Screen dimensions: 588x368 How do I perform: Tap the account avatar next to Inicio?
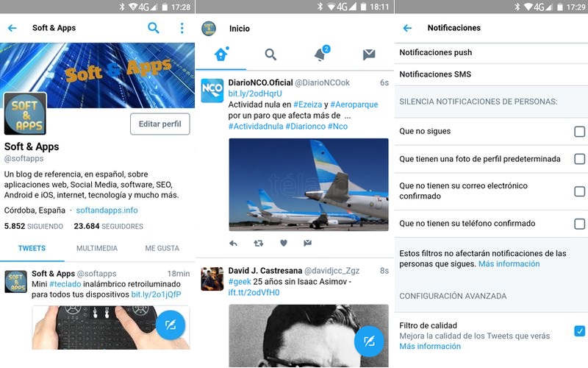[x=209, y=28]
